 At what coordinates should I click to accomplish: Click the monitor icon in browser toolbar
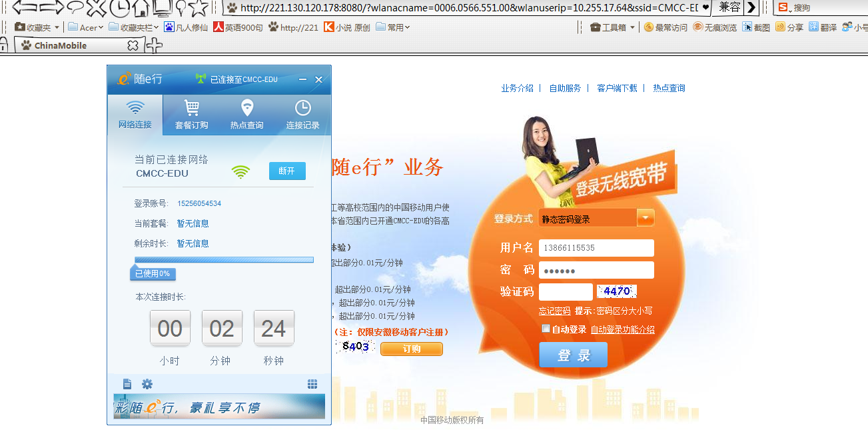pos(161,8)
